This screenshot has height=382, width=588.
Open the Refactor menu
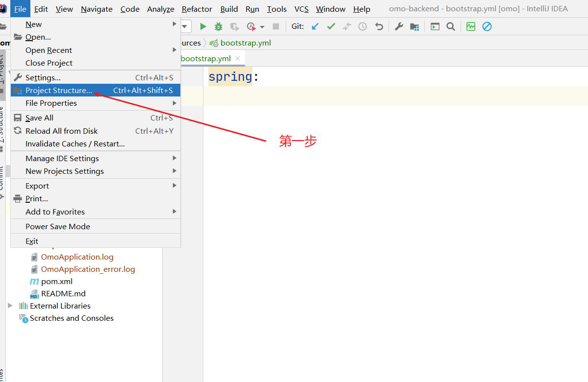[x=197, y=9]
